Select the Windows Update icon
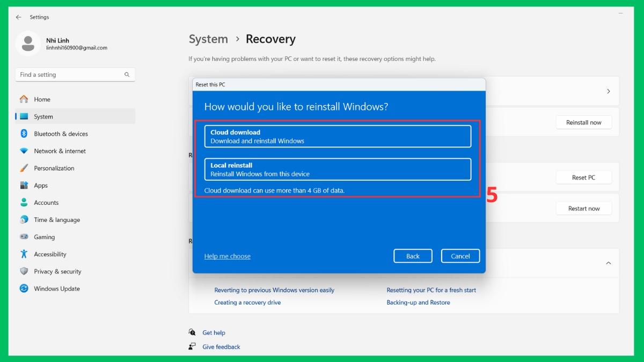The height and width of the screenshot is (362, 644). point(24,289)
